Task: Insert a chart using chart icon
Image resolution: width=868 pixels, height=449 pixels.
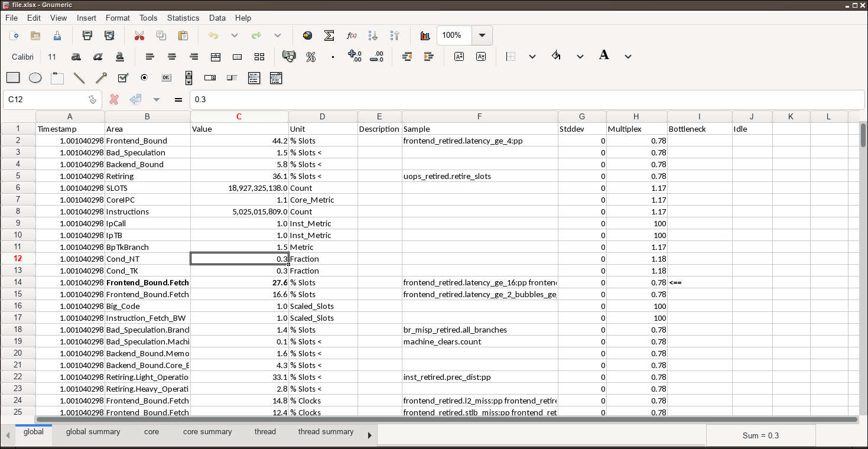Action: tap(425, 35)
